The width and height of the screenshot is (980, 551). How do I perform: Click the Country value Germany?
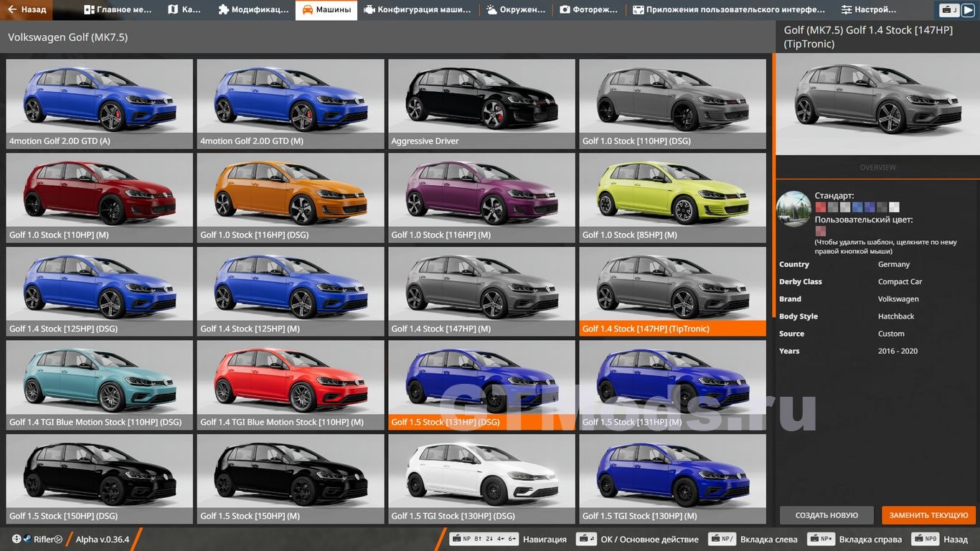[894, 265]
